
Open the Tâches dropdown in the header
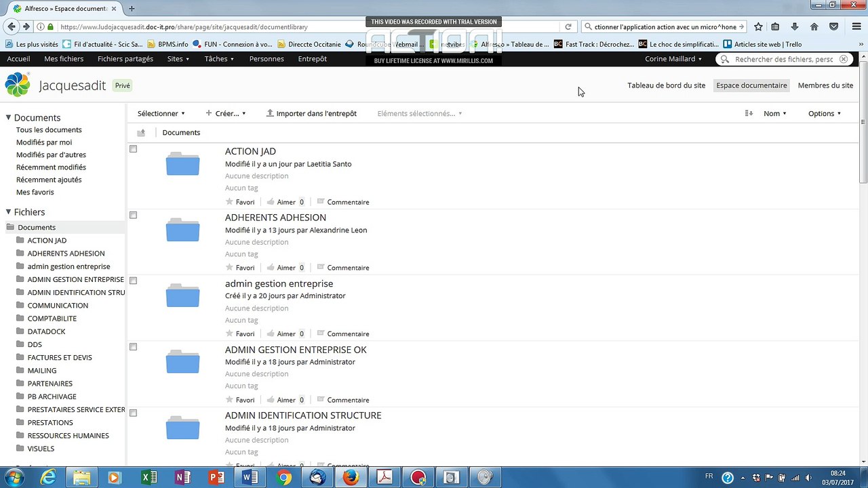(x=219, y=59)
